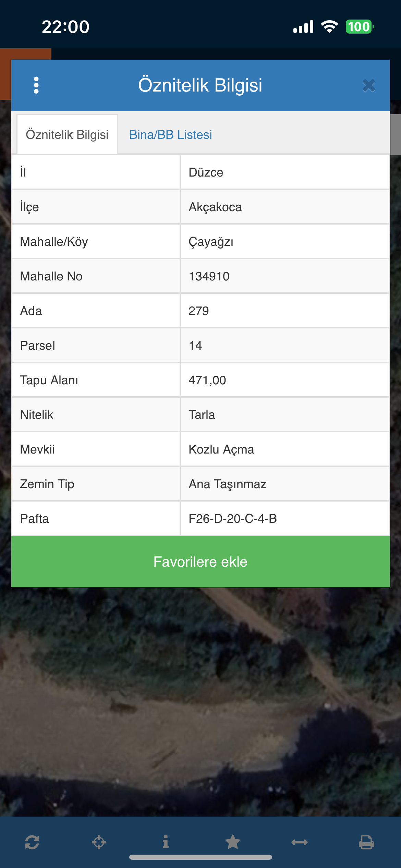Tap the Pafta value F26-D-20-C-4-B
The height and width of the screenshot is (868, 401).
click(232, 519)
